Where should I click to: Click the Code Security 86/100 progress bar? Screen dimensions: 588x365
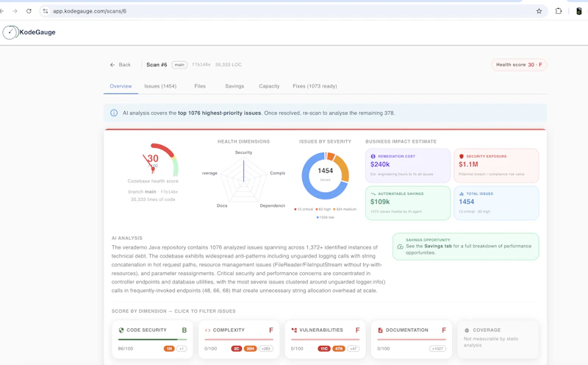(x=153, y=339)
